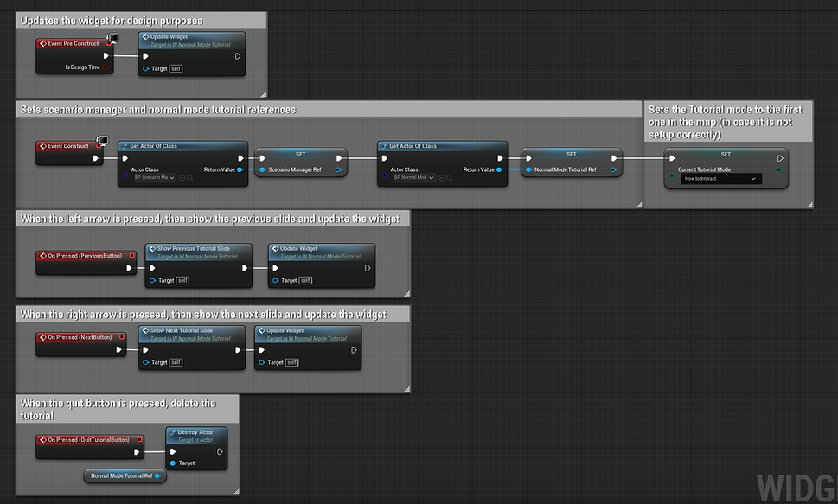Open the BP Normal Mod actor class dropdown
The height and width of the screenshot is (504, 838).
click(x=414, y=178)
